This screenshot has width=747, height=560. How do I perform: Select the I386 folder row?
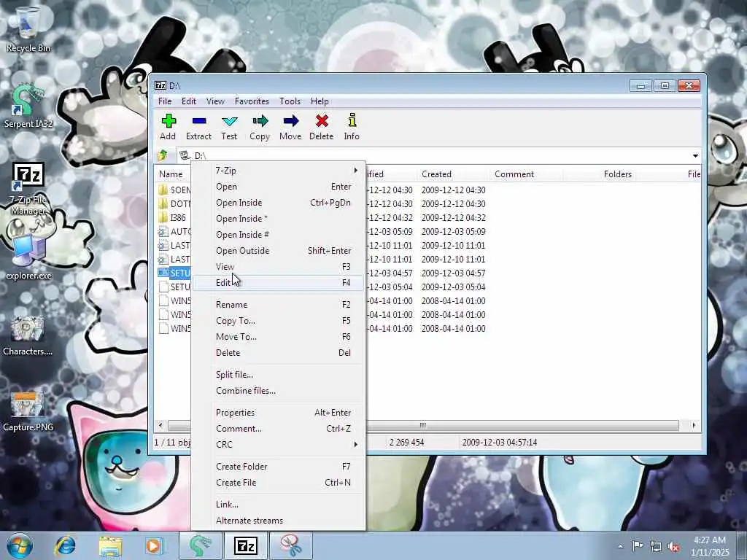pos(174,217)
